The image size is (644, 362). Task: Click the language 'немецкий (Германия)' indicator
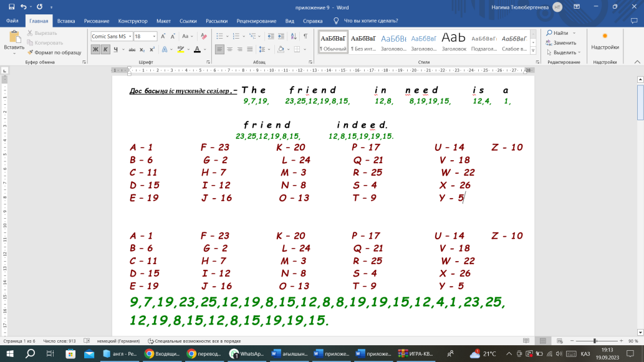(x=118, y=341)
